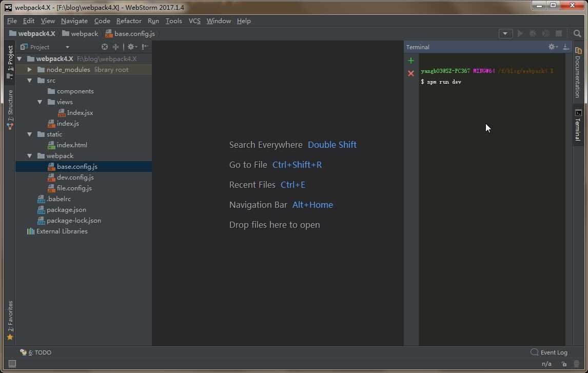Click the Run button in toolbar

pos(520,33)
